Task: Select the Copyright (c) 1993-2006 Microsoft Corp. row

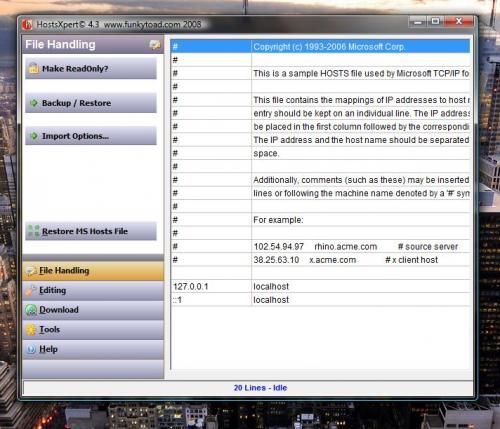Action: 320,47
